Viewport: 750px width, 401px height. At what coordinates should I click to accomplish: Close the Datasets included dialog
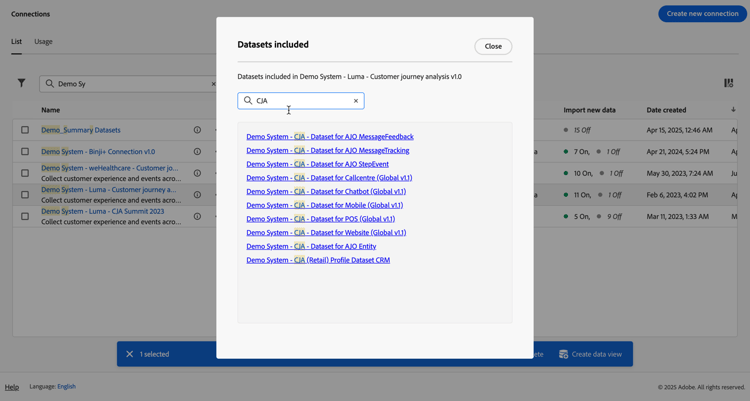tap(493, 46)
